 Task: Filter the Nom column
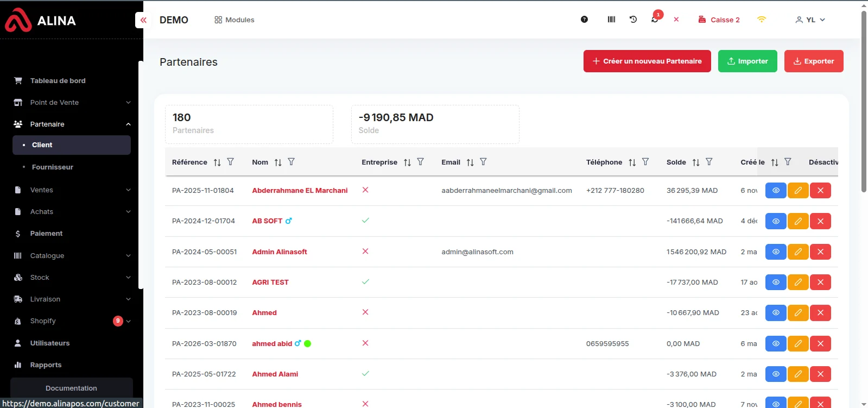tap(292, 162)
